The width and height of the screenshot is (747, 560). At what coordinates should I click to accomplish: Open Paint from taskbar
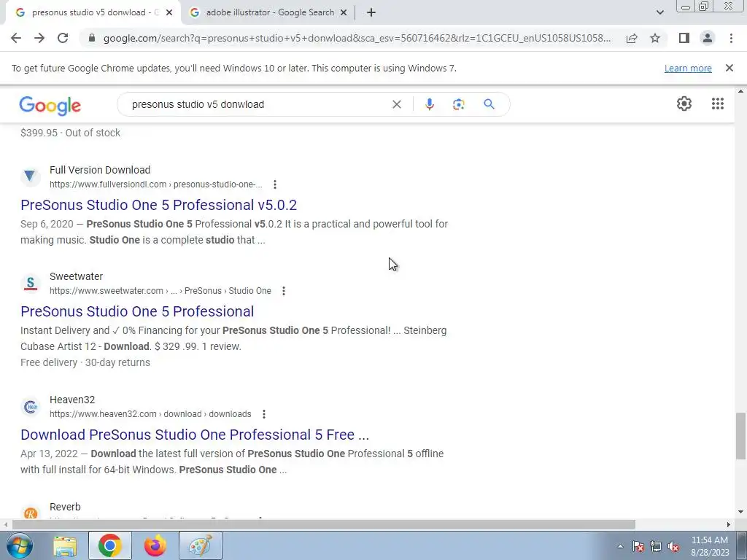pos(200,545)
